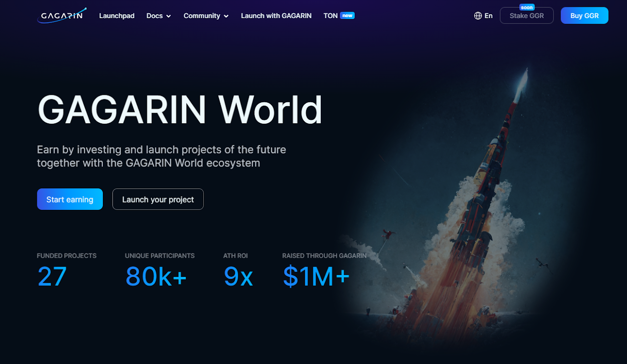This screenshot has height=364, width=627.
Task: Expand the Docs dropdown menu
Action: 159,16
